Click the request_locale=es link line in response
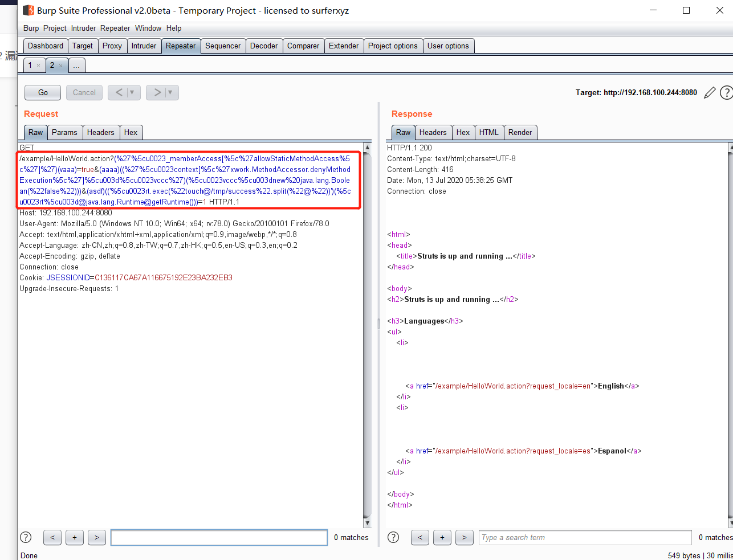Image resolution: width=733 pixels, height=560 pixels. pyautogui.click(x=523, y=451)
